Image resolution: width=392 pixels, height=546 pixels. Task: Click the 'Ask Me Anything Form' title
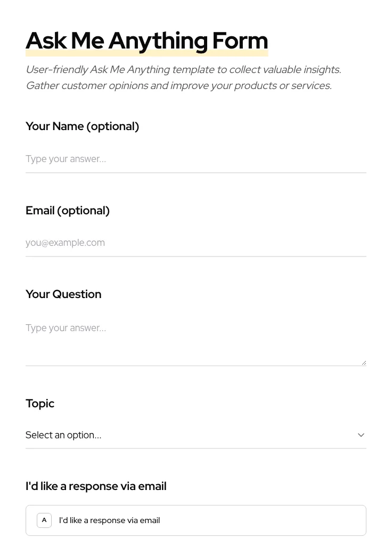147,40
